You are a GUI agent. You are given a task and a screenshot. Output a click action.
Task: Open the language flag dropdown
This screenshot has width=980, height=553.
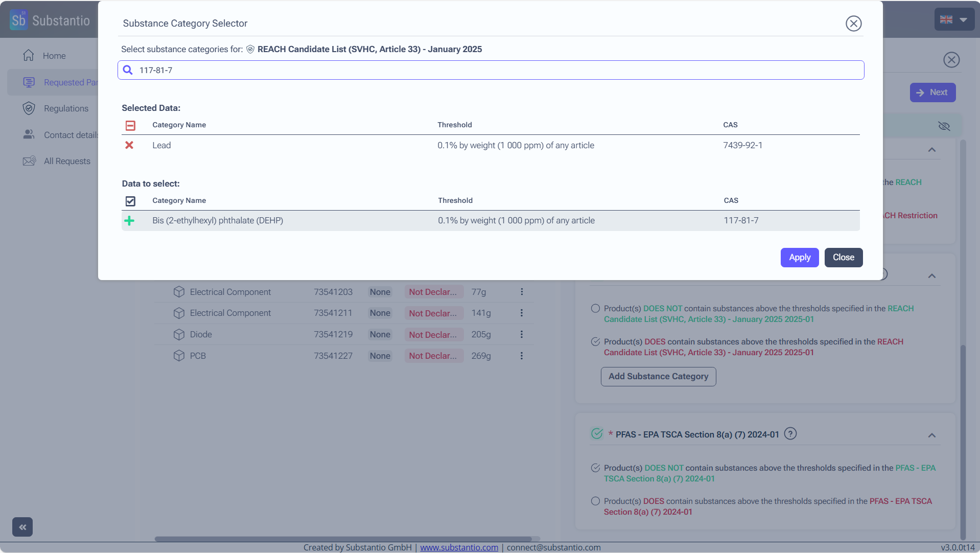tap(953, 20)
